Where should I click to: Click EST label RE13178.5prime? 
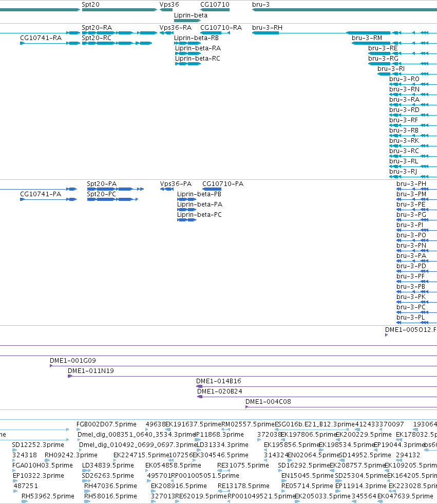pos(243,486)
